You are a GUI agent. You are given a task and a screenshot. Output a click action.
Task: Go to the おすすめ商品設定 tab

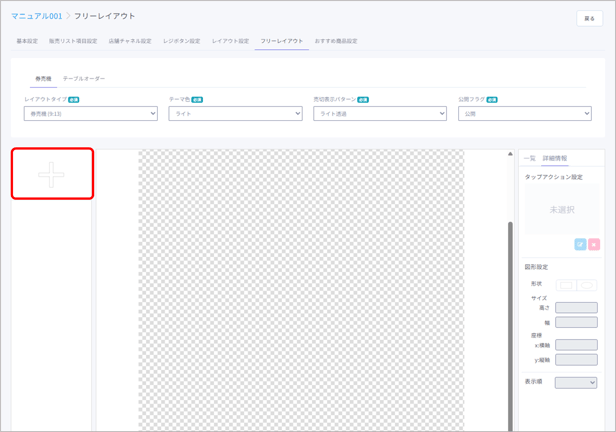click(336, 41)
